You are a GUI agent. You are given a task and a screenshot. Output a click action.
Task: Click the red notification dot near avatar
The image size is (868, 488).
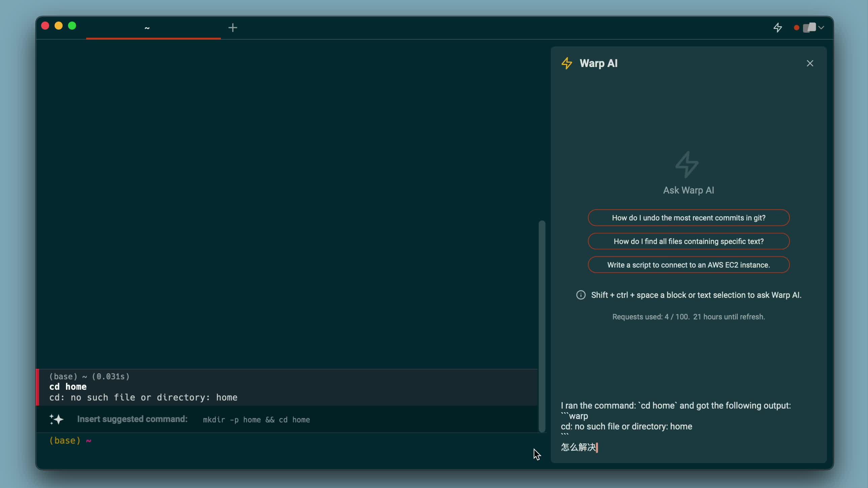(797, 28)
